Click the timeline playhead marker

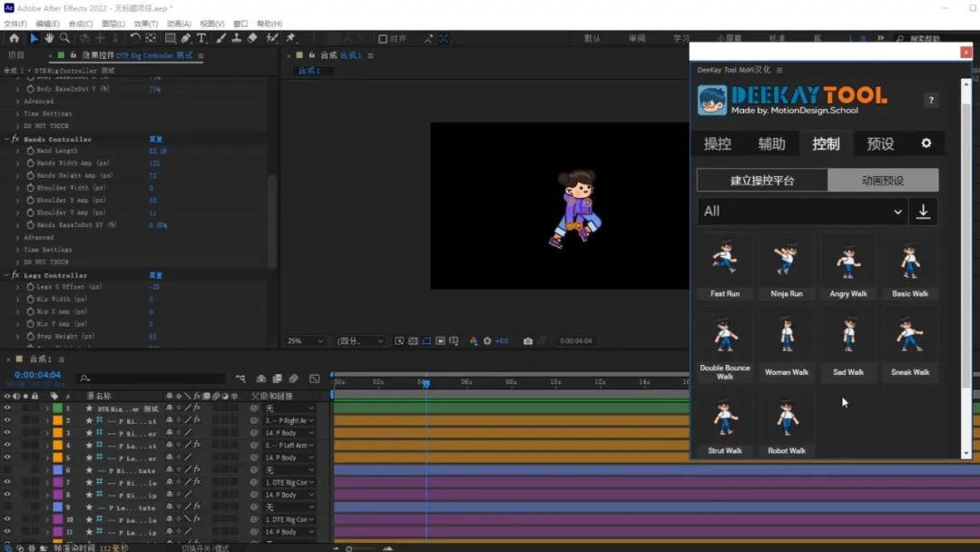(x=426, y=382)
